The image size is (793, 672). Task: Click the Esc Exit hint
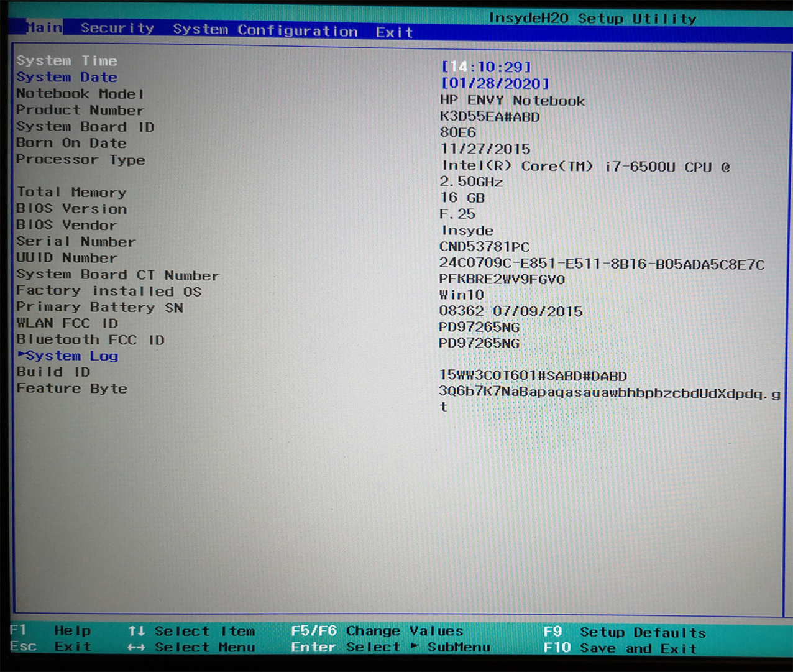click(x=50, y=647)
